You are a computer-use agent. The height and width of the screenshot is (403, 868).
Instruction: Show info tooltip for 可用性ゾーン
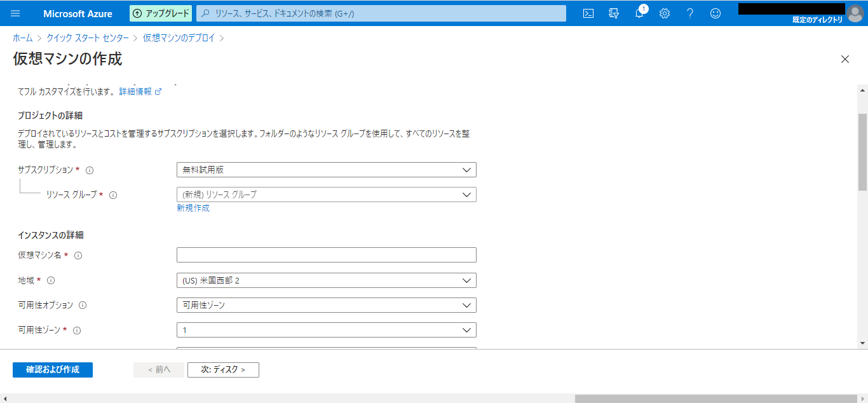coord(77,331)
